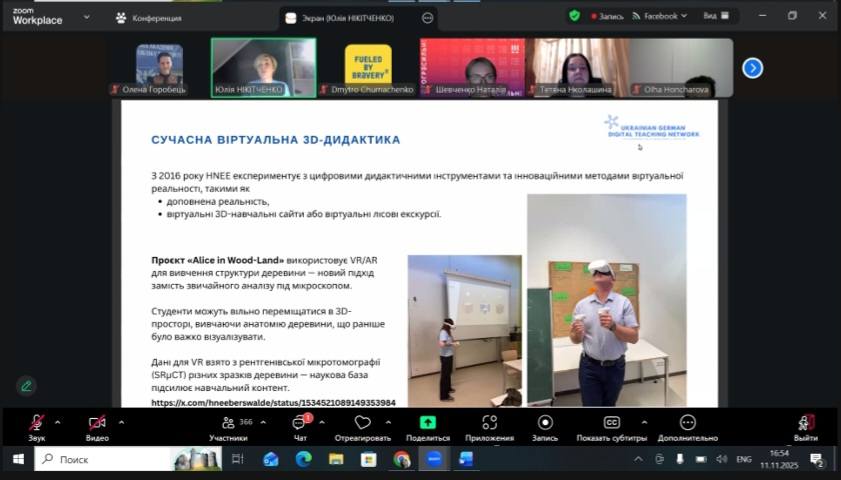
Task: Click the green encryption shield icon
Action: 574,16
